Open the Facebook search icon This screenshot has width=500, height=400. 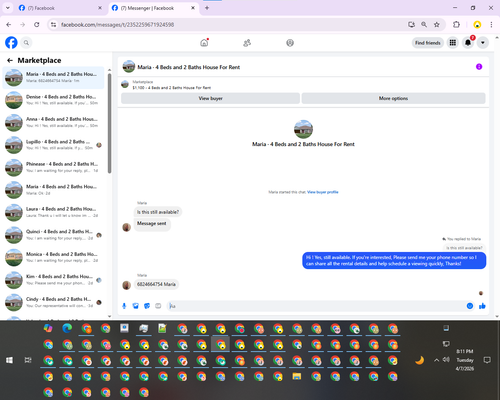(26, 43)
